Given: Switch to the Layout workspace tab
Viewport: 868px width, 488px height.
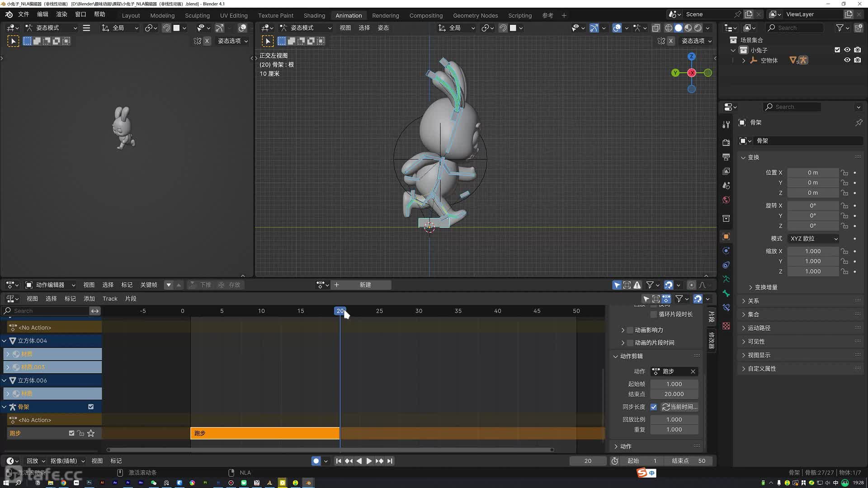Looking at the screenshot, I should [131, 15].
